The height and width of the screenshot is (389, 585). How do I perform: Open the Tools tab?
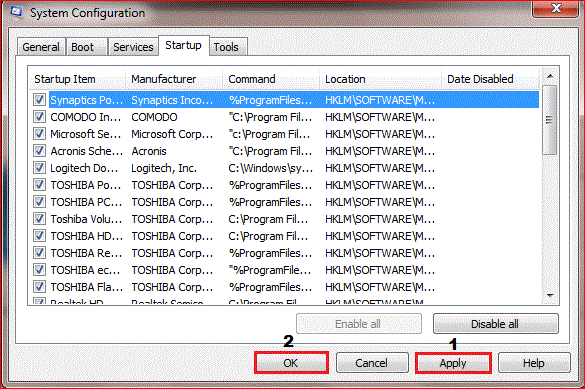pos(226,47)
